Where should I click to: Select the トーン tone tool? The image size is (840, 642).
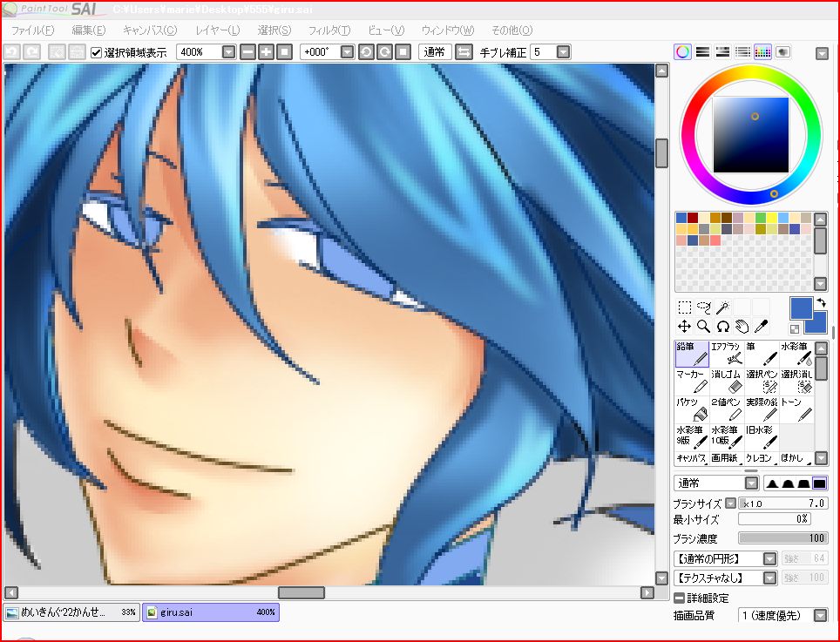click(x=796, y=409)
